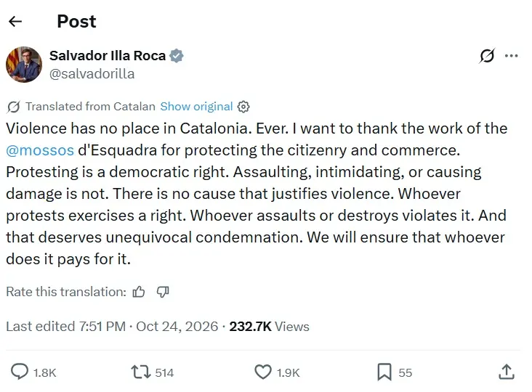Rate the translation thumbs up
The width and height of the screenshot is (532, 392).
[139, 292]
